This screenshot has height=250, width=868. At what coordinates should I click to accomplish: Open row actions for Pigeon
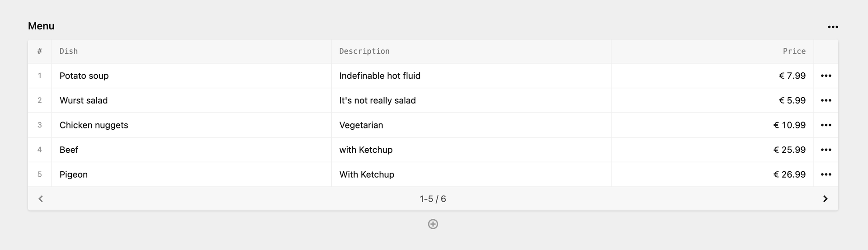(x=826, y=175)
